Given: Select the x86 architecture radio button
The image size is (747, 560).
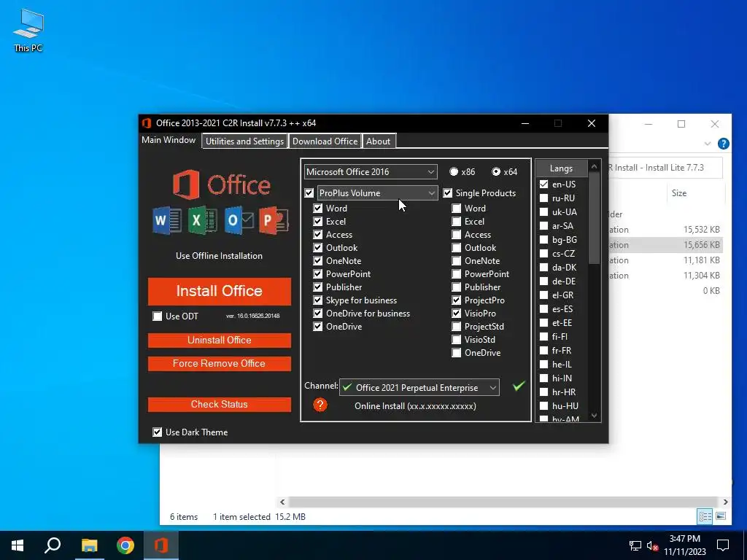Looking at the screenshot, I should click(454, 171).
